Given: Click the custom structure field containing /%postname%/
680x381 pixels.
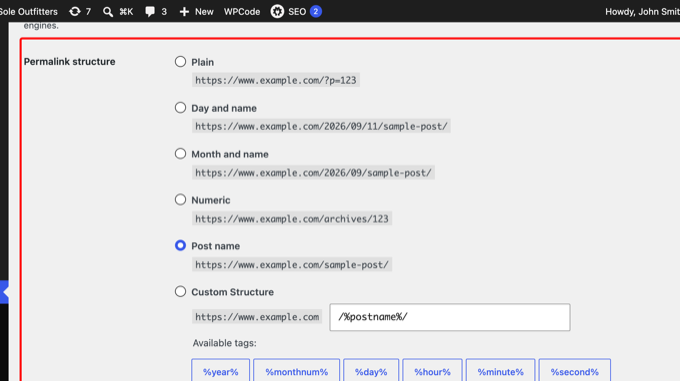Looking at the screenshot, I should click(450, 317).
